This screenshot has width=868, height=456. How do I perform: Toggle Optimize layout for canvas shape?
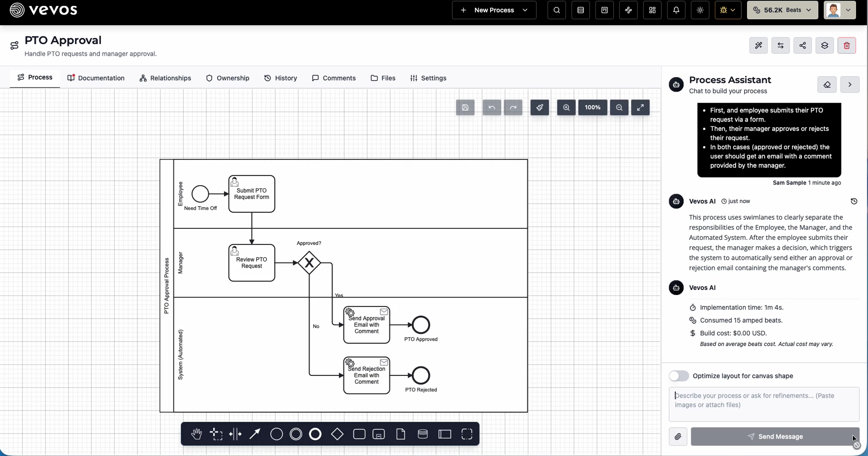click(678, 376)
